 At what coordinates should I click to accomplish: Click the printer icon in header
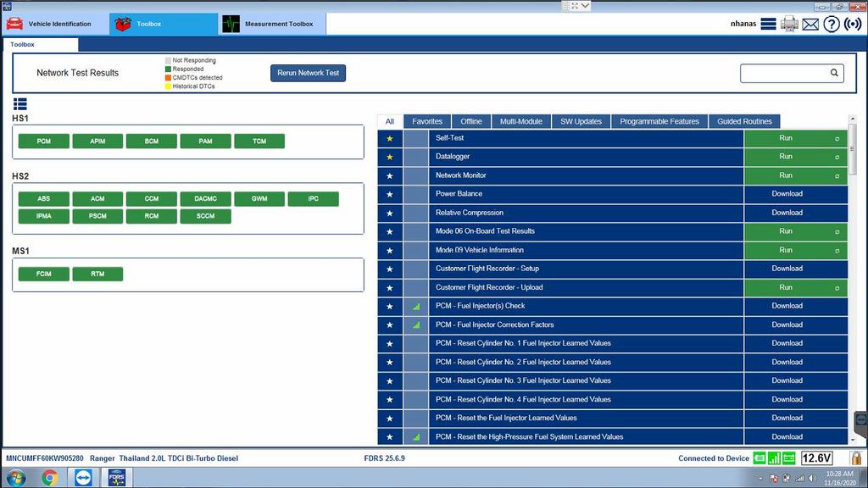point(789,24)
